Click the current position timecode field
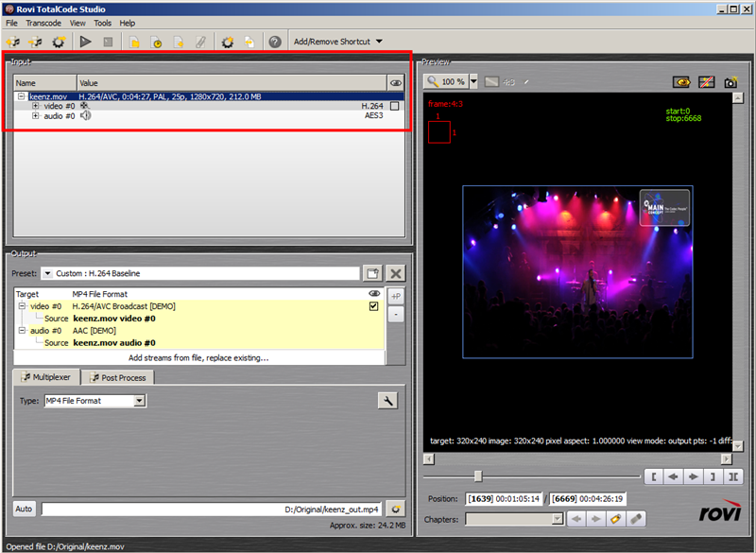Viewport: 756px width, 553px height. tap(504, 499)
